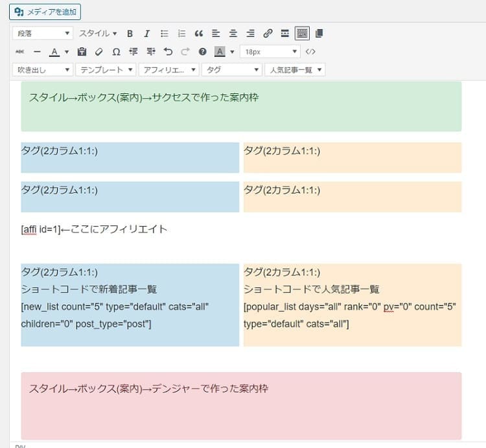Open the 人気記事一覧 dropdown
Viewport: 486px width, 448px height.
pyautogui.click(x=295, y=70)
